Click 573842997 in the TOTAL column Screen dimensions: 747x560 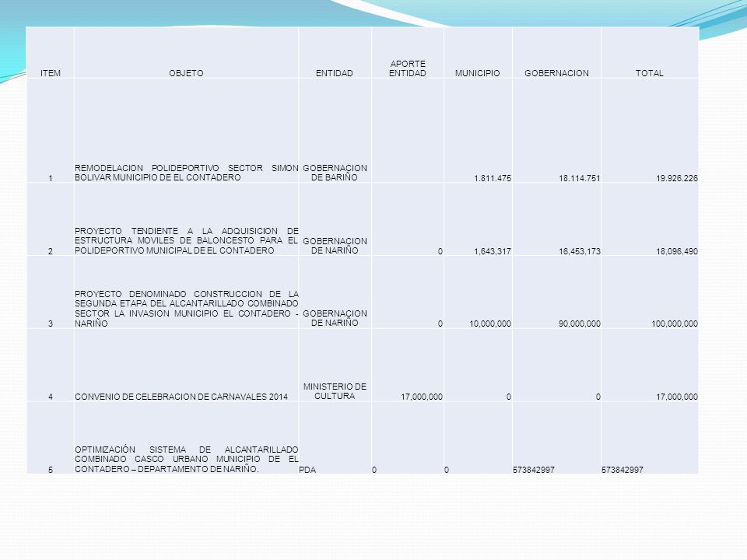click(x=622, y=471)
